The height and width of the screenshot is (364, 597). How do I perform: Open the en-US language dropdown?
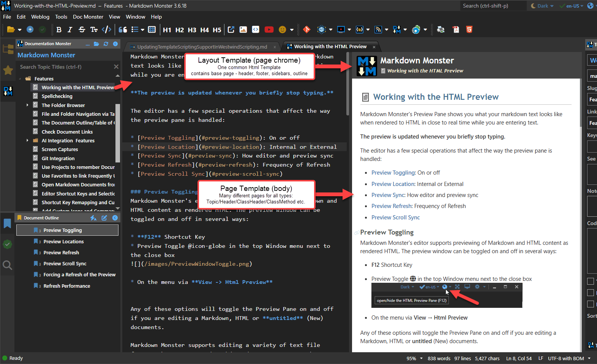[x=572, y=6]
